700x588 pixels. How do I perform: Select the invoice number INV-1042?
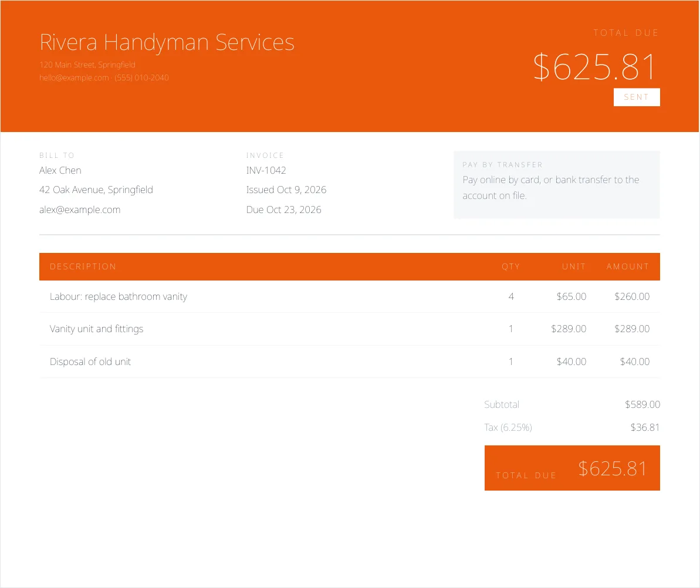(x=266, y=171)
